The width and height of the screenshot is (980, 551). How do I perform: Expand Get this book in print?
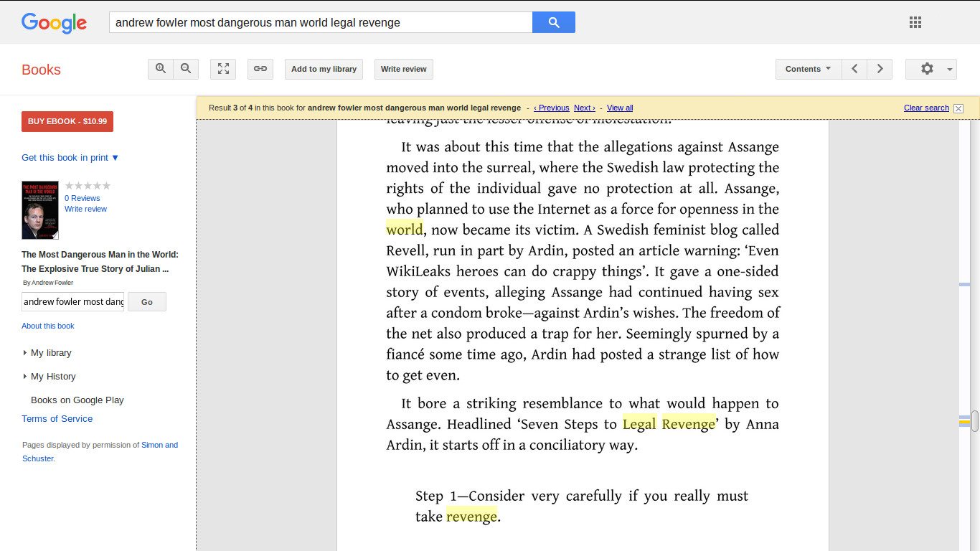[x=70, y=157]
